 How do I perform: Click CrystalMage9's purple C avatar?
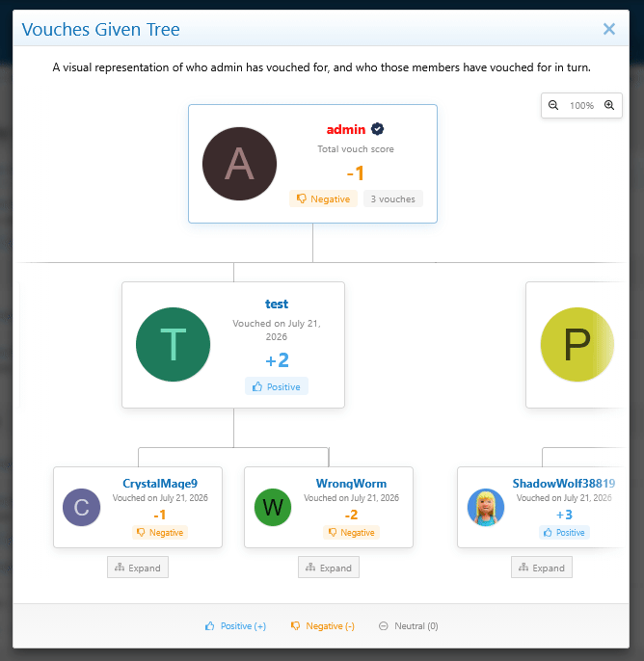coord(81,507)
